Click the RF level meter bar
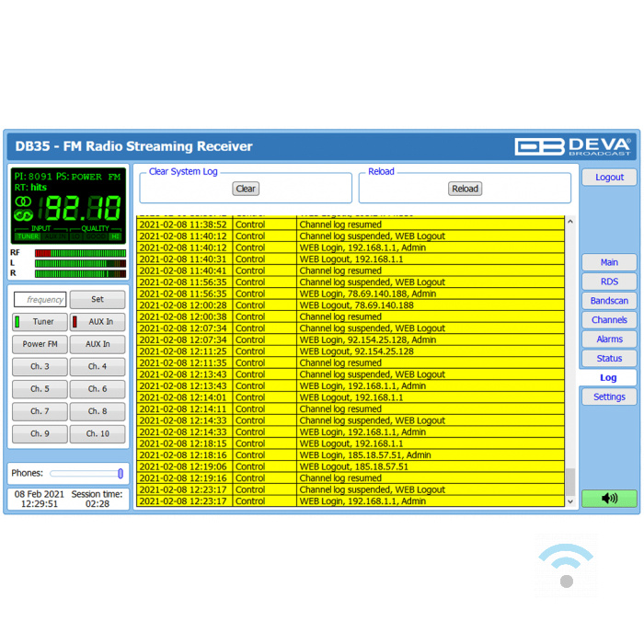This screenshot has width=644, height=644. click(x=81, y=253)
